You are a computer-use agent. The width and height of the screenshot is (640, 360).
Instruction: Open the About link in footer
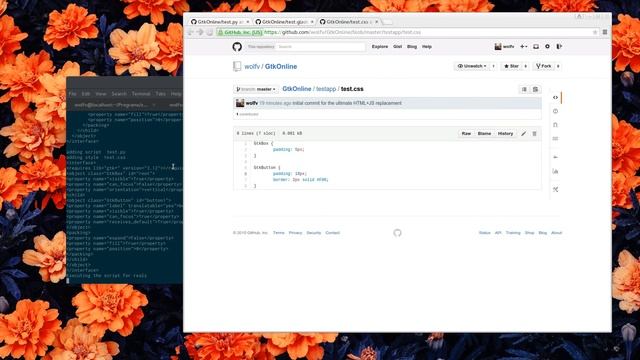[x=556, y=233]
